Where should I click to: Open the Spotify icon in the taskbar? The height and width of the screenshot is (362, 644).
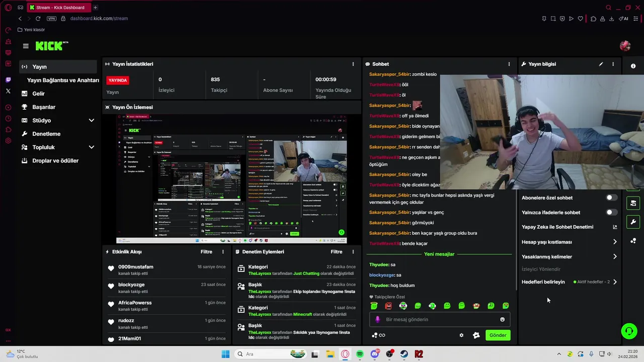tap(360, 354)
